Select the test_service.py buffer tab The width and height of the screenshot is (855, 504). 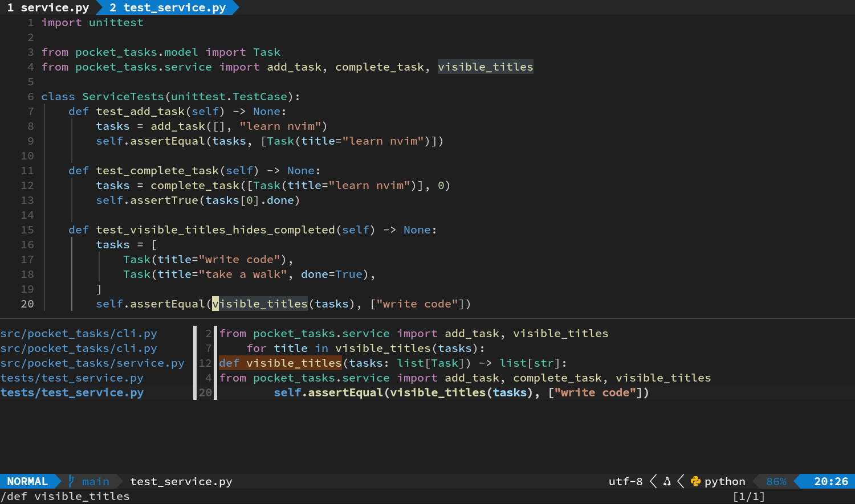click(168, 7)
